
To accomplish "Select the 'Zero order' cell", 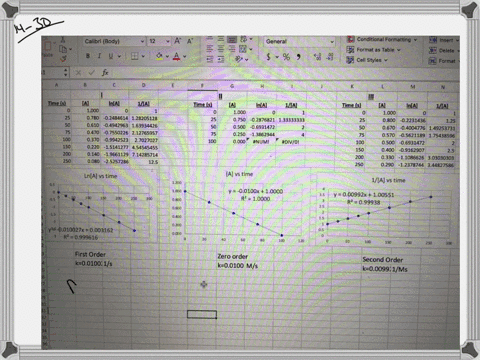I will pos(232,256).
